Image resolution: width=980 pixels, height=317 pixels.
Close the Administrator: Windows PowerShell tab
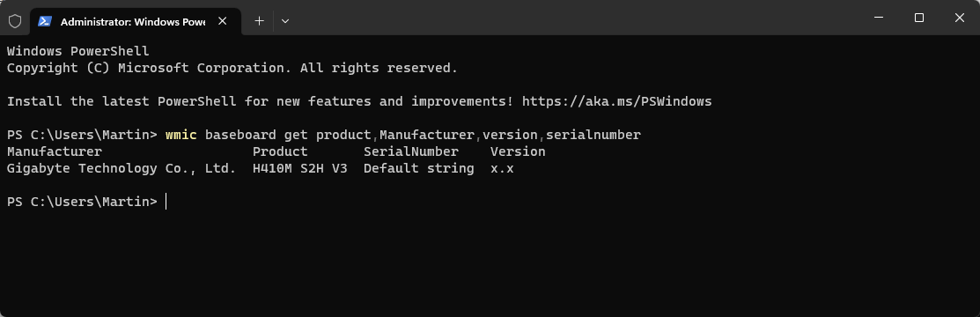pyautogui.click(x=223, y=20)
